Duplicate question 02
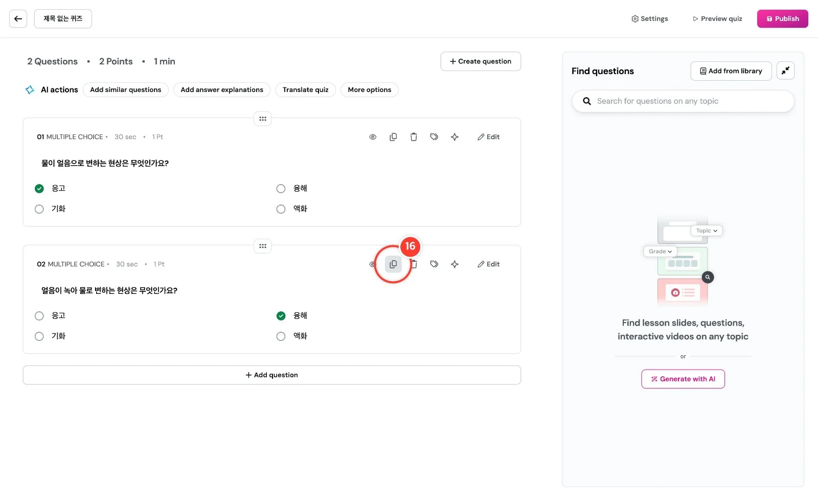The width and height of the screenshot is (818, 504). click(393, 264)
